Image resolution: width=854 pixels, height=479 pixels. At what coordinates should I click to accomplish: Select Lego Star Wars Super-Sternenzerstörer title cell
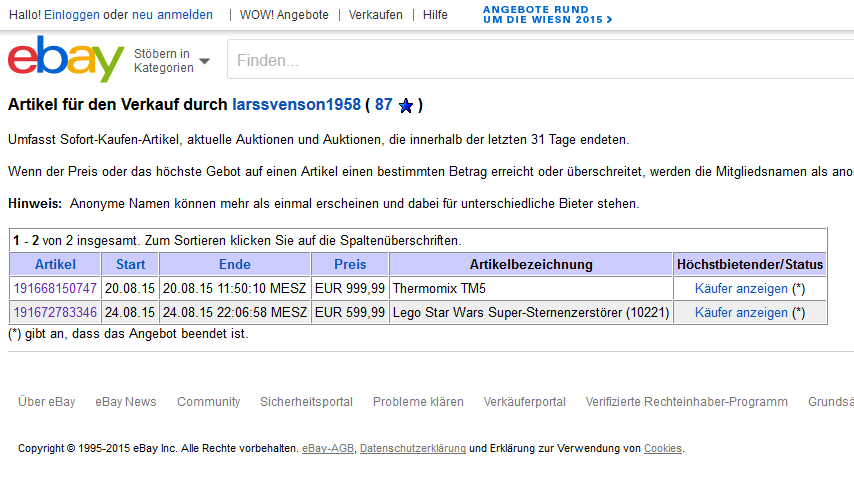[531, 312]
